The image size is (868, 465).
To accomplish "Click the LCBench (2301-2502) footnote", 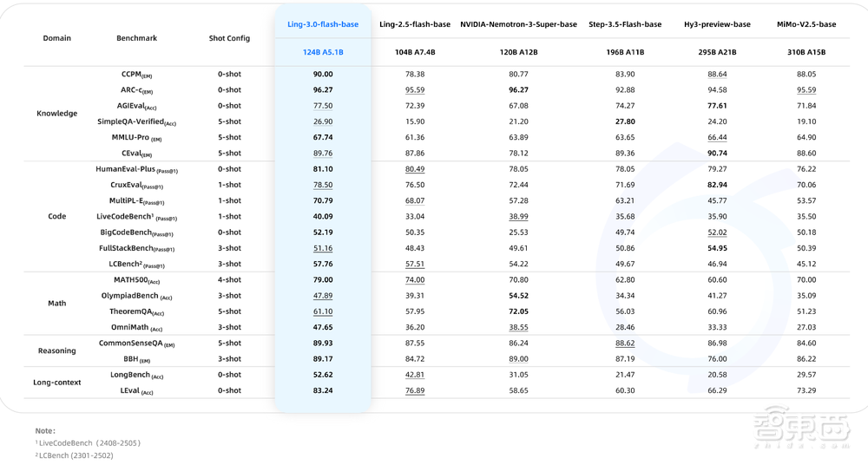I will coord(74,455).
